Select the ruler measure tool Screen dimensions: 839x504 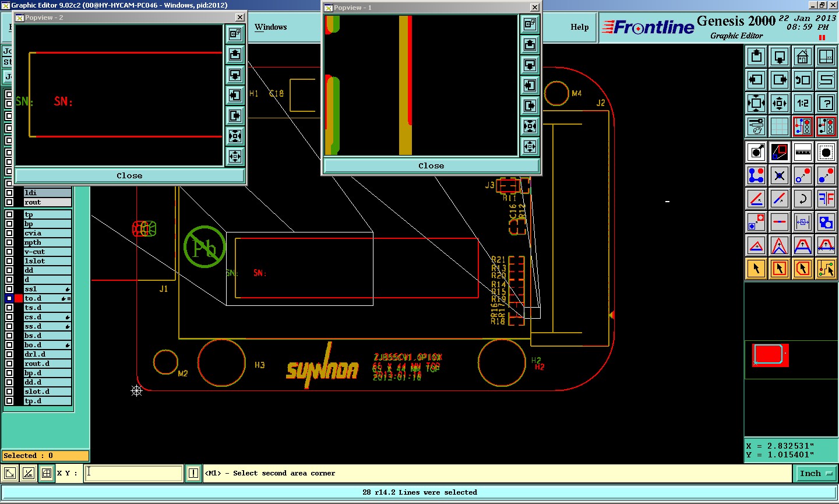coord(803,151)
